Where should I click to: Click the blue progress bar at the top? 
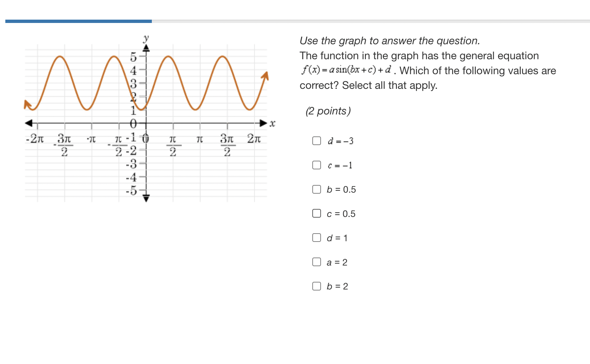click(77, 21)
